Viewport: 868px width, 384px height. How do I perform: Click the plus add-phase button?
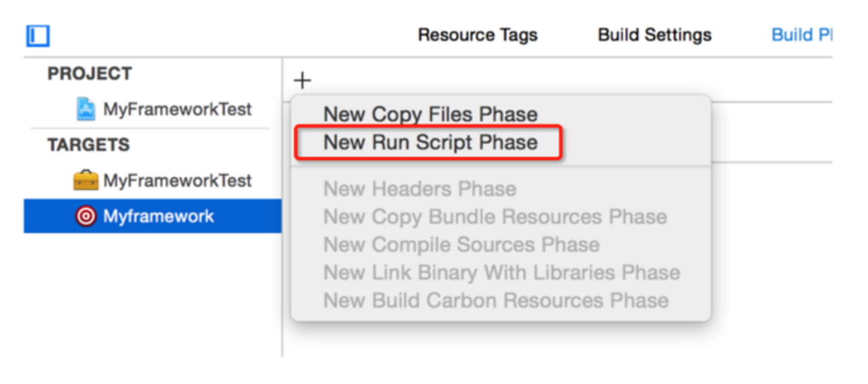point(303,80)
